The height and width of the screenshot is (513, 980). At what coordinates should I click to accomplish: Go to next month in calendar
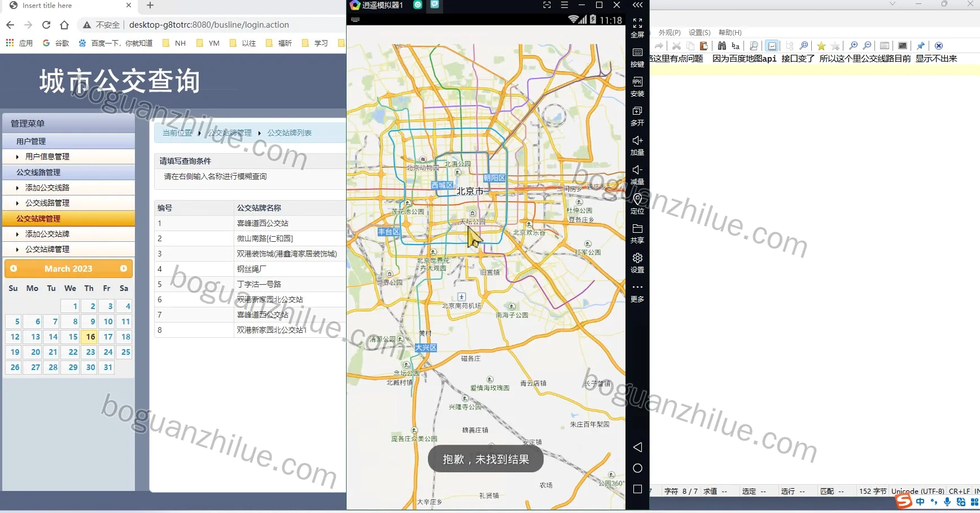click(x=124, y=268)
